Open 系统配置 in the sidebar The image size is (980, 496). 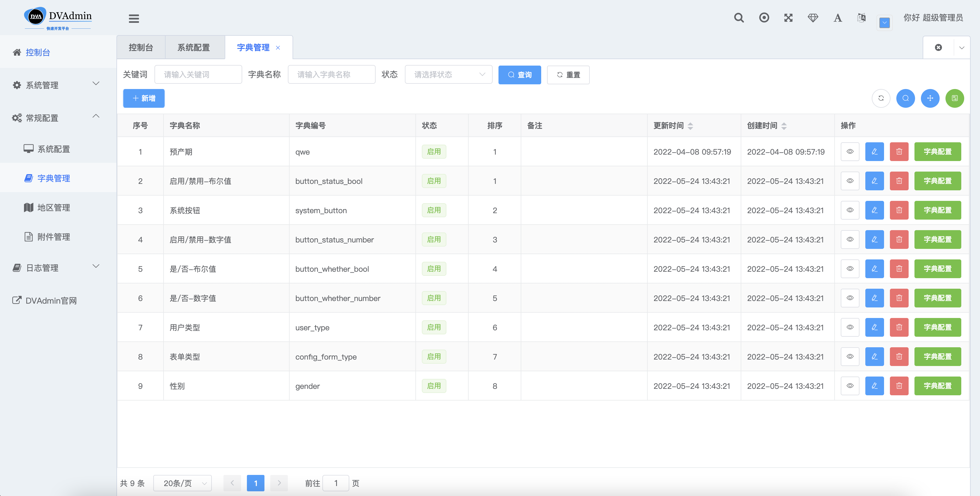[58, 149]
